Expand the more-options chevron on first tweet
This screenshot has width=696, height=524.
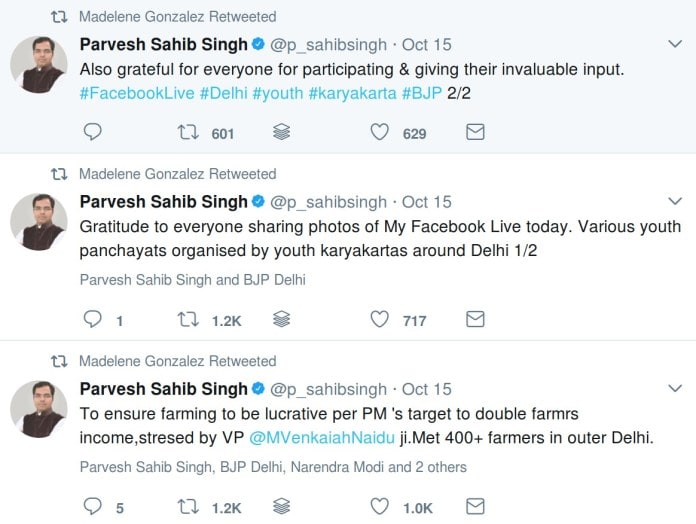pyautogui.click(x=674, y=45)
